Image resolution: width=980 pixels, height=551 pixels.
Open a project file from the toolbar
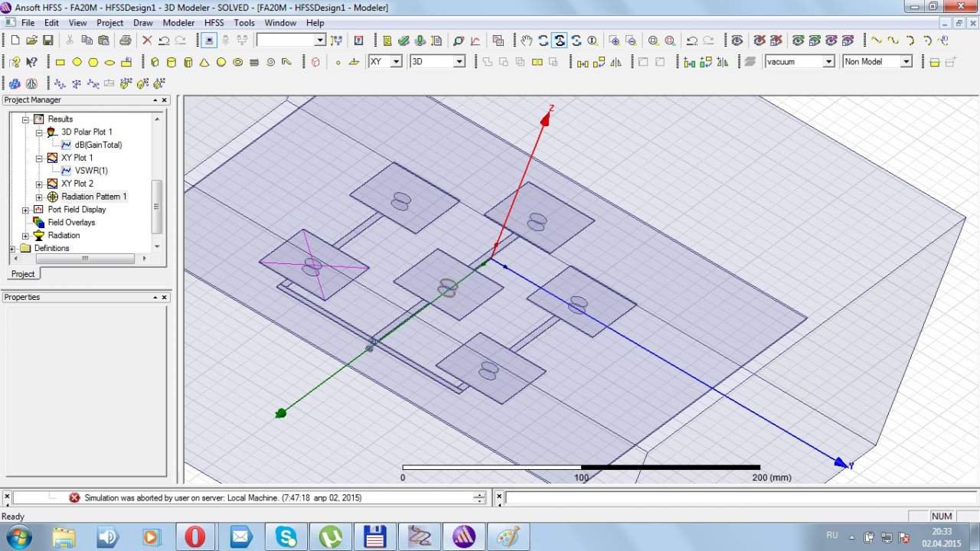coord(31,41)
